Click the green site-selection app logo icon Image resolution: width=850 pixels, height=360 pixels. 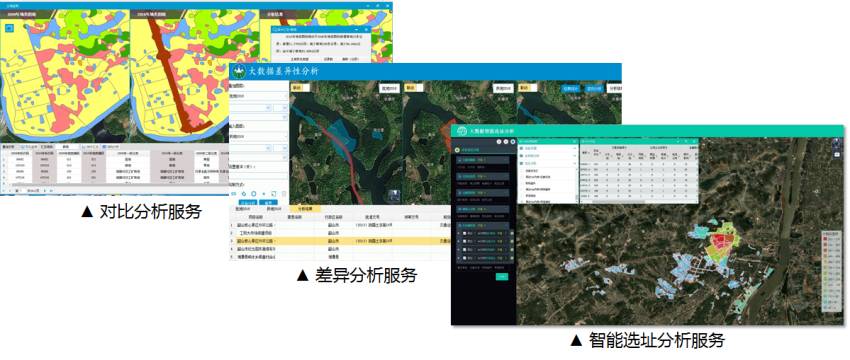click(x=461, y=131)
